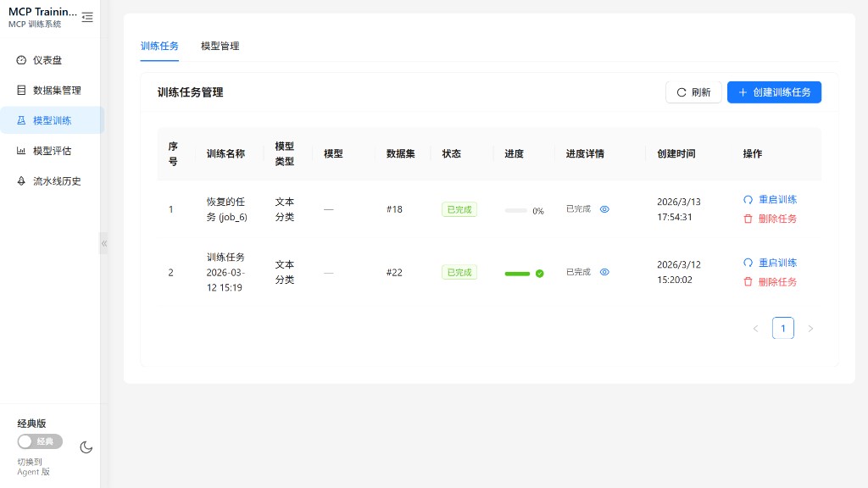Screen dimensions: 868x488
Task: Go to 模型评估 in sidebar
Action: pyautogui.click(x=52, y=151)
